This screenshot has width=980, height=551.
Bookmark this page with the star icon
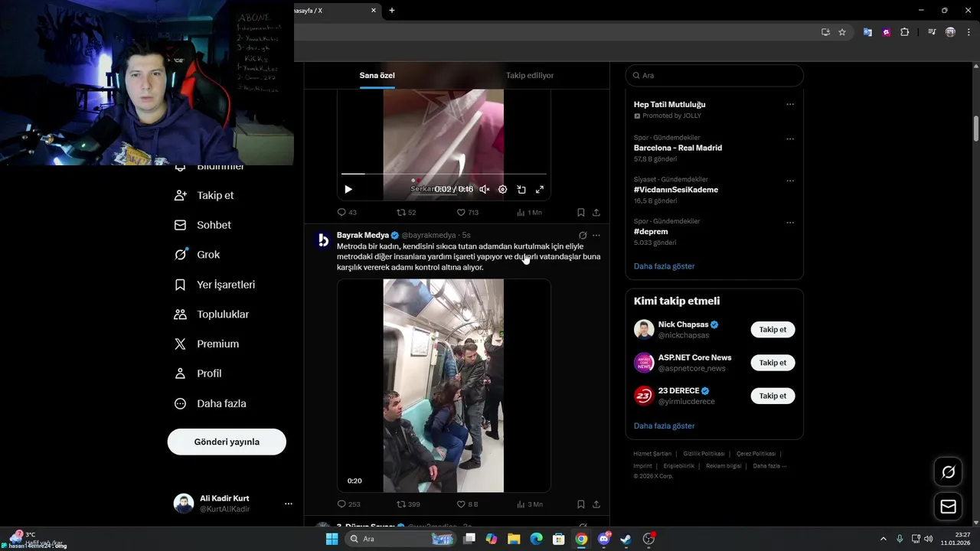click(x=842, y=32)
